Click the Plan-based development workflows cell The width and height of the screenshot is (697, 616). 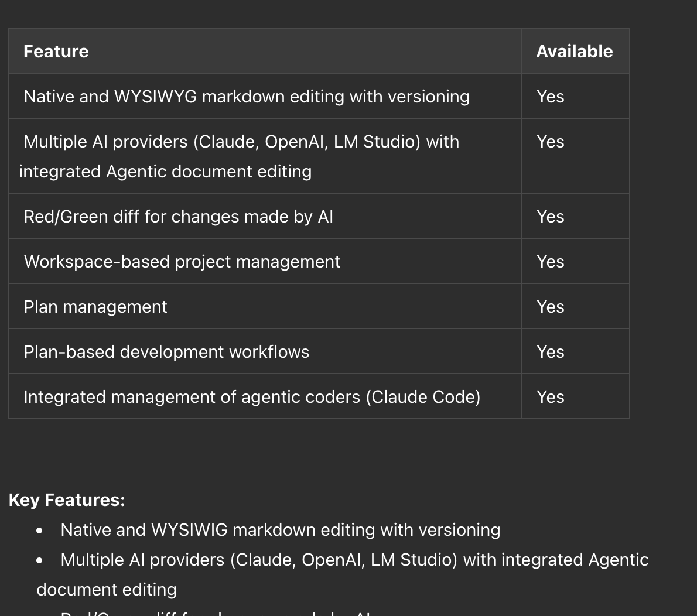click(166, 352)
